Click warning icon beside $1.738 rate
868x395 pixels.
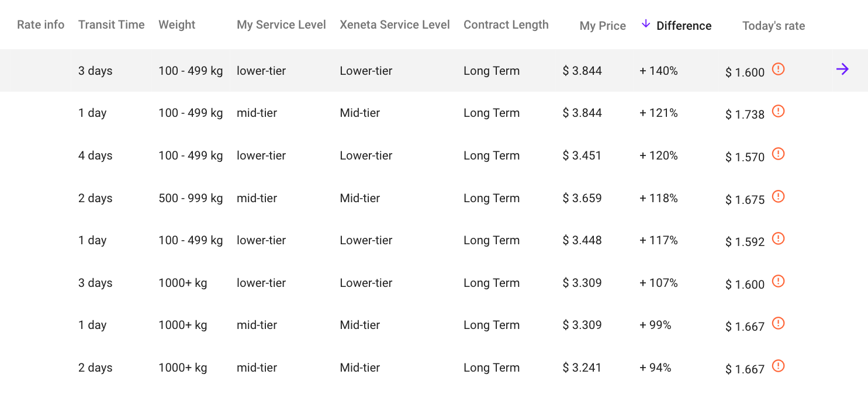click(x=778, y=111)
